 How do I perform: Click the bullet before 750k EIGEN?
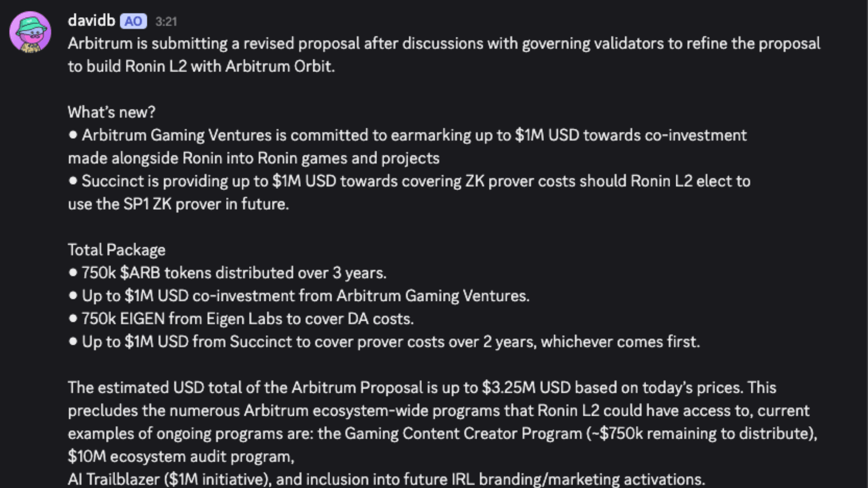[x=73, y=319]
